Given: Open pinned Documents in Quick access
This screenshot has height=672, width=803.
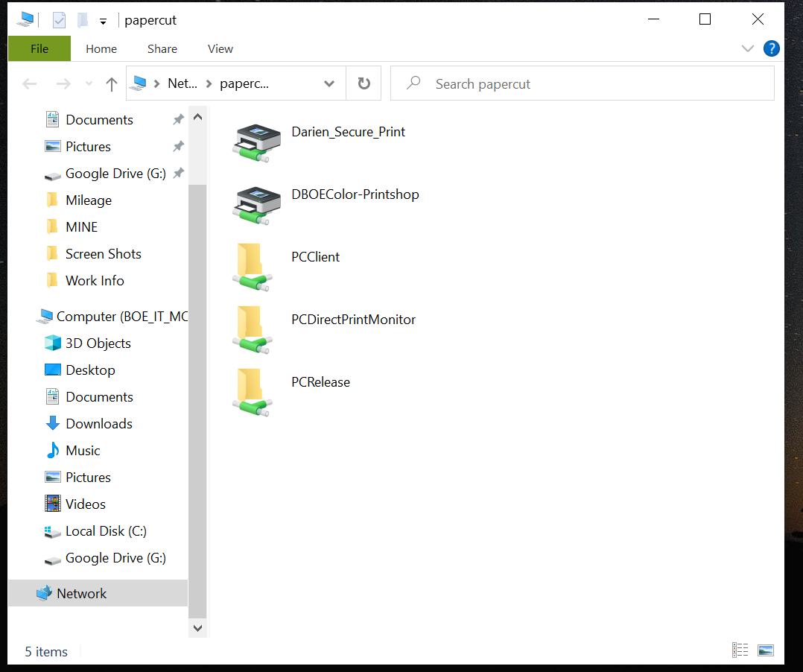Looking at the screenshot, I should coord(98,120).
